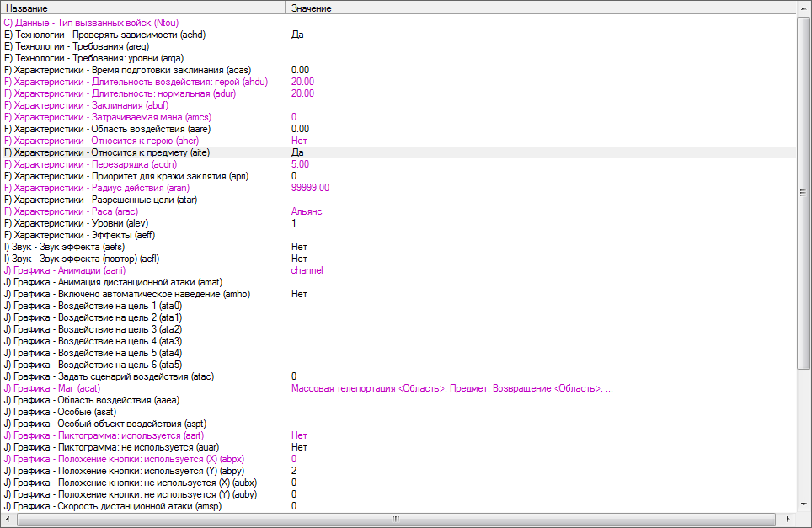Select row "Характеристики - Перезарядка (acdn)"
Image resolution: width=812 pixels, height=528 pixels.
click(398, 164)
